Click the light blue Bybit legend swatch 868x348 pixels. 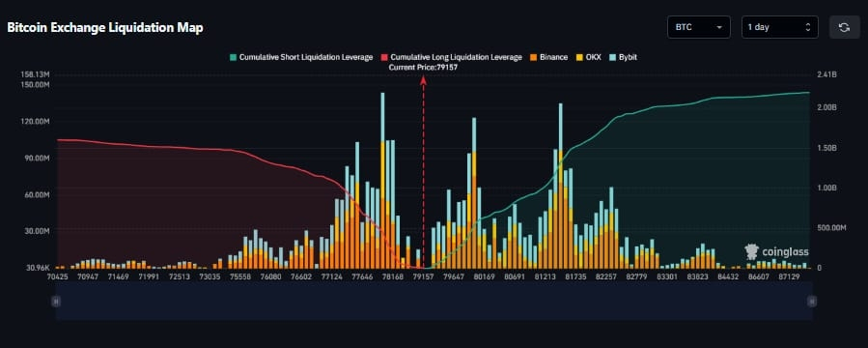coord(613,57)
